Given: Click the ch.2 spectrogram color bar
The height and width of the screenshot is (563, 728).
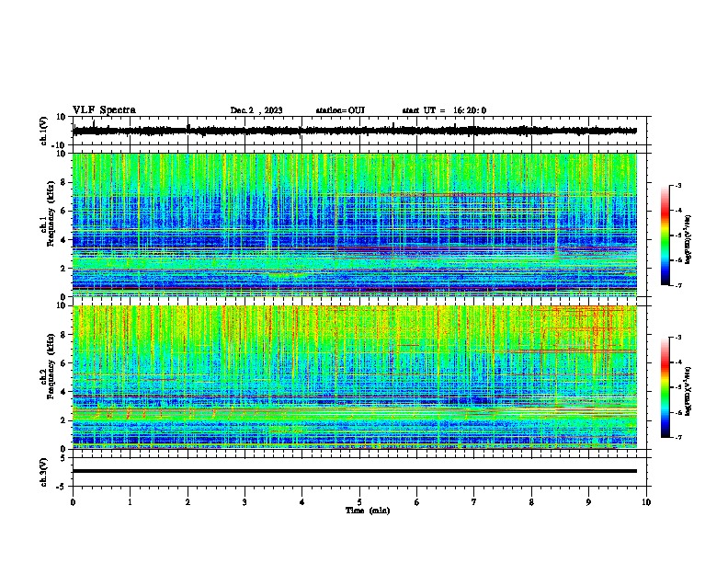Looking at the screenshot, I should pyautogui.click(x=665, y=387).
